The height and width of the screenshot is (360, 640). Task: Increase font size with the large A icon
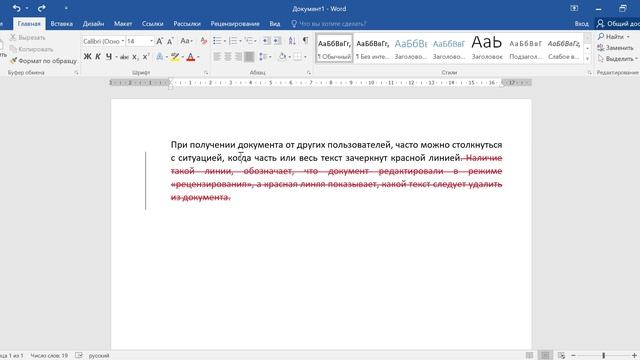point(160,41)
